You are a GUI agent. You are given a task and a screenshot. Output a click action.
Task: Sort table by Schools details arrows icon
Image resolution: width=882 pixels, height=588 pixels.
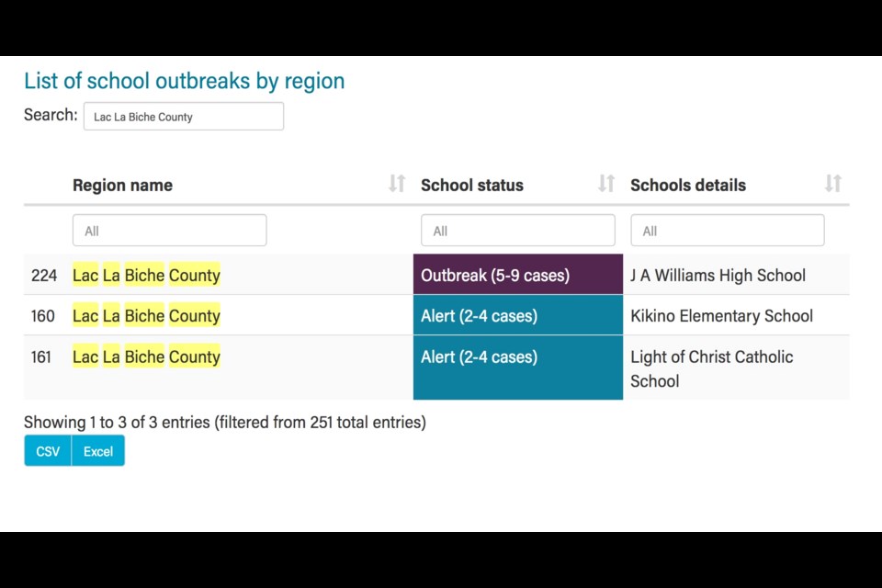pos(833,184)
